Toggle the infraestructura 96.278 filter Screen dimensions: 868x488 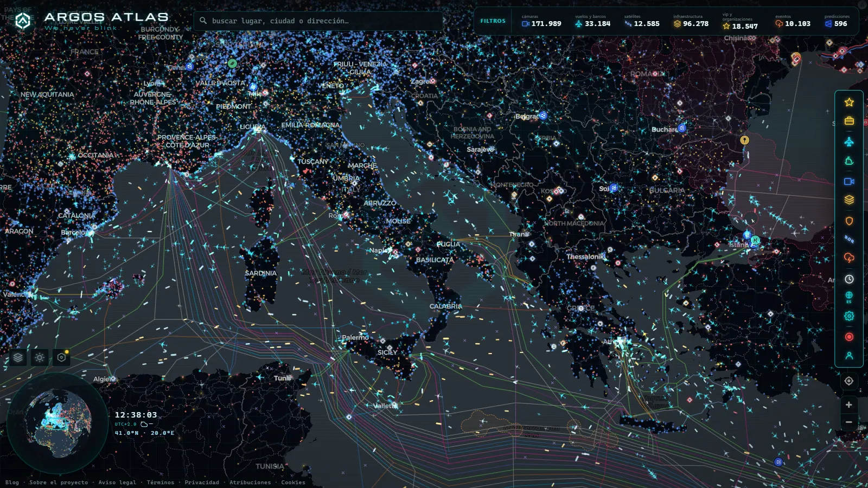tap(691, 21)
